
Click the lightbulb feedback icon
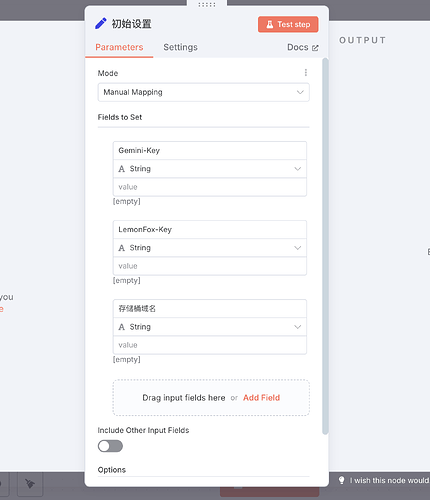341,480
